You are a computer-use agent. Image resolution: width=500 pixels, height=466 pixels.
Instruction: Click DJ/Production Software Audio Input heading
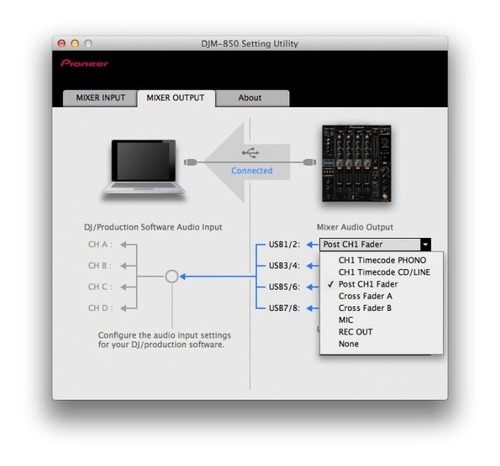tap(153, 227)
